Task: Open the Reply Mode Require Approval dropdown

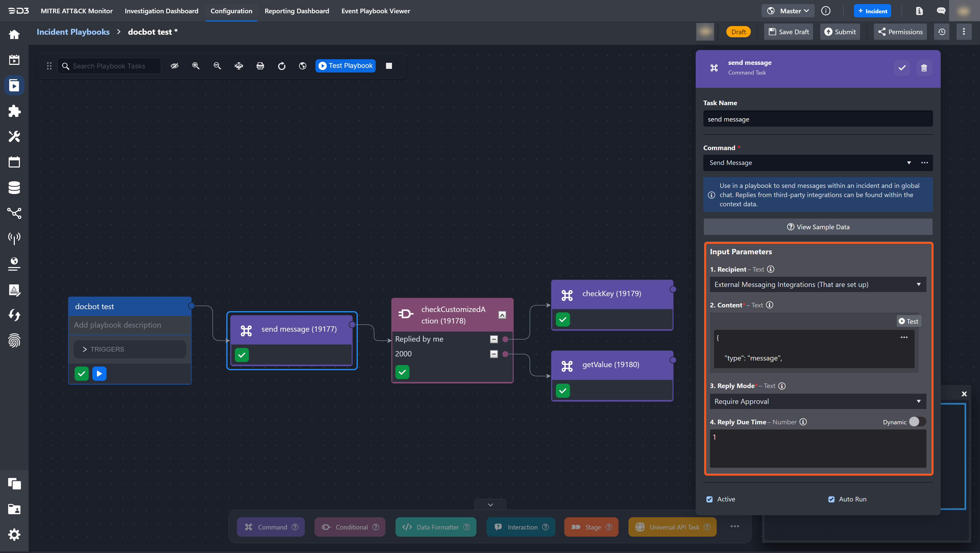Action: [x=817, y=401]
